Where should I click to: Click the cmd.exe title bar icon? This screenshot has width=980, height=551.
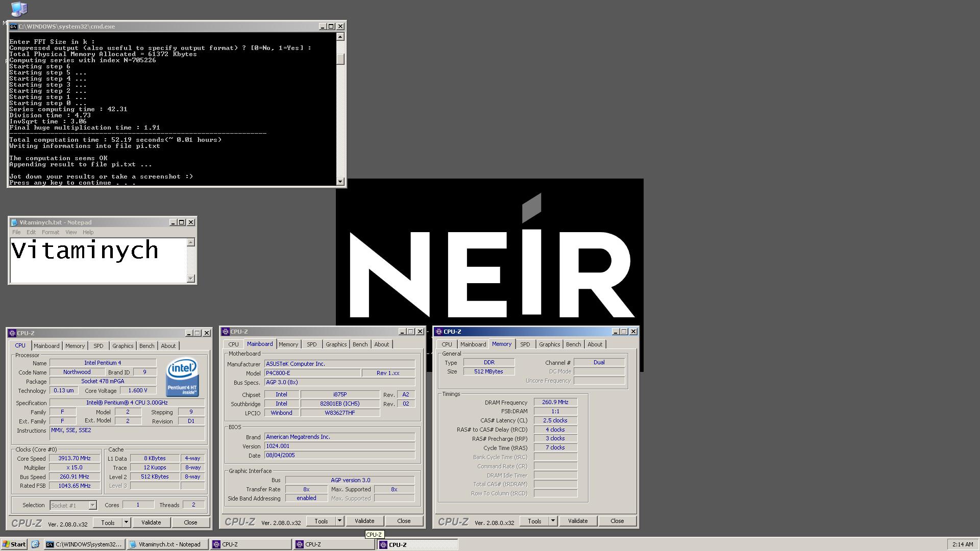14,27
